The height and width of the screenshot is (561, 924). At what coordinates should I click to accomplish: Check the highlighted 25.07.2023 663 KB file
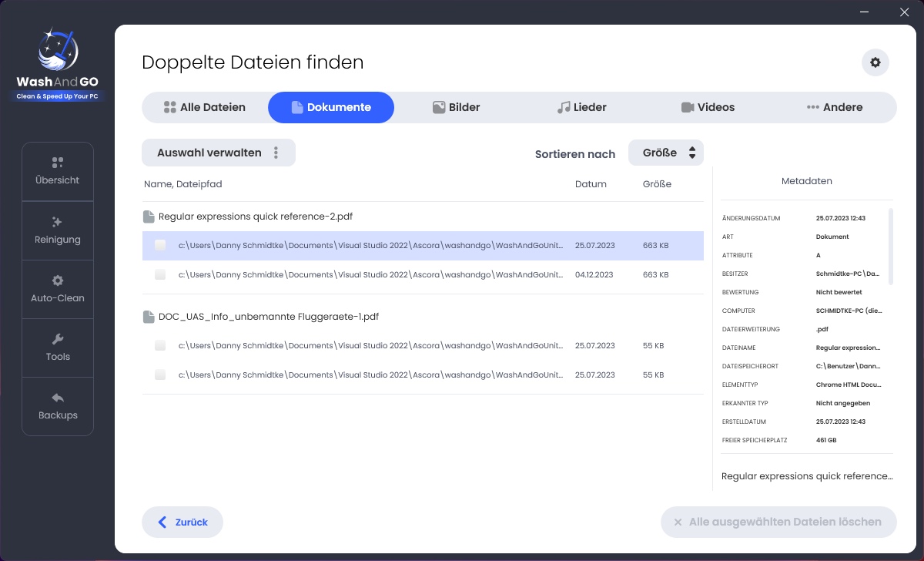[160, 245]
